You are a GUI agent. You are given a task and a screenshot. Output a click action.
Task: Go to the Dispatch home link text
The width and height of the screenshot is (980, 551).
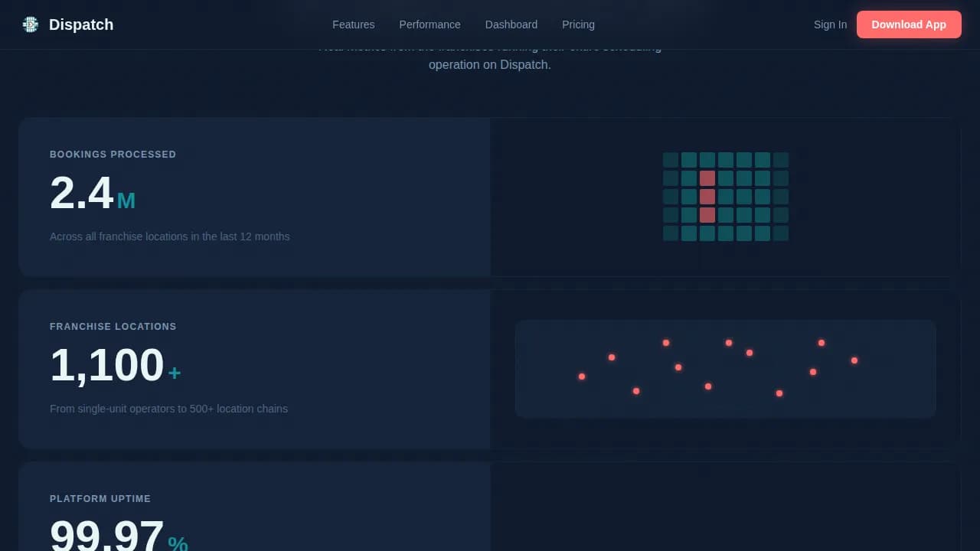(81, 24)
